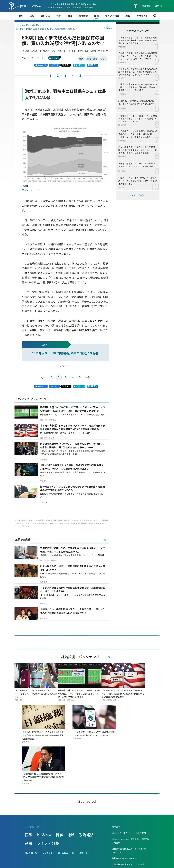Click the bottom Facebook シェアする button
The height and width of the screenshot is (868, 174).
click(54, 386)
